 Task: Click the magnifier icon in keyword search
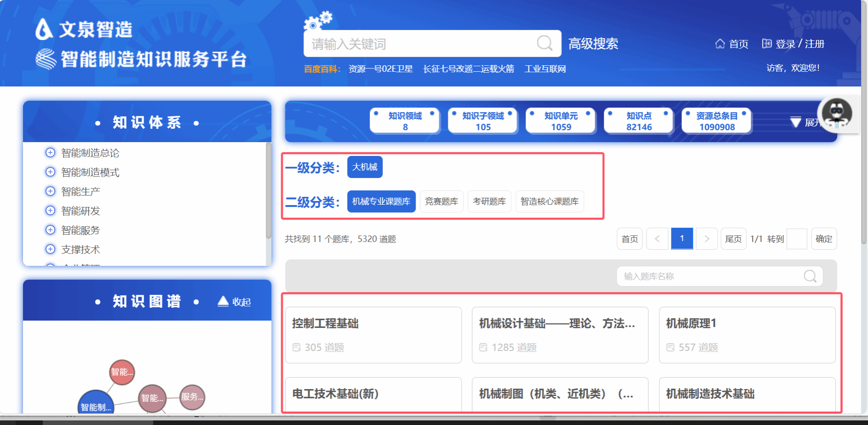pos(544,43)
